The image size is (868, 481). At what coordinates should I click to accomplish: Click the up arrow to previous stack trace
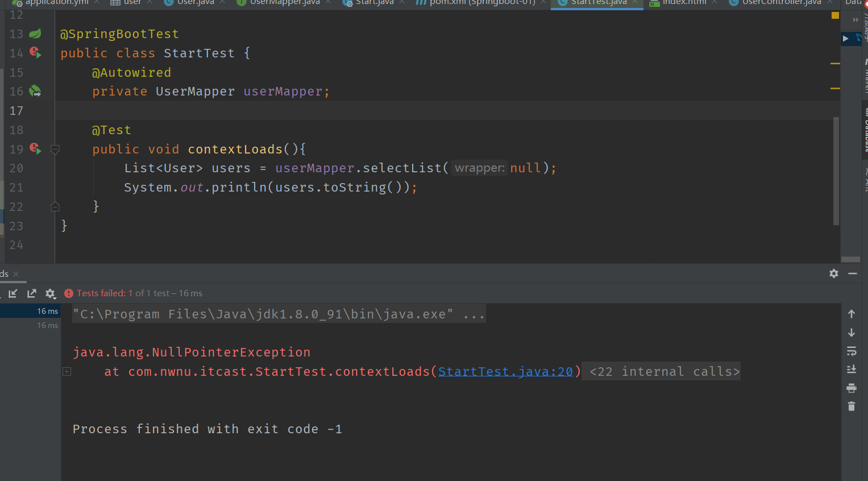pos(852,314)
